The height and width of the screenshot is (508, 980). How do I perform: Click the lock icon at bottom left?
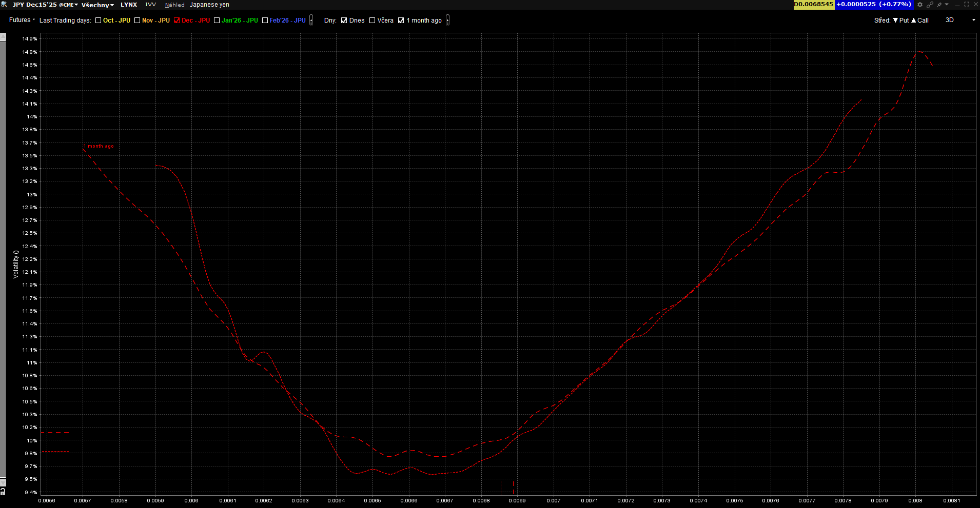(3, 491)
